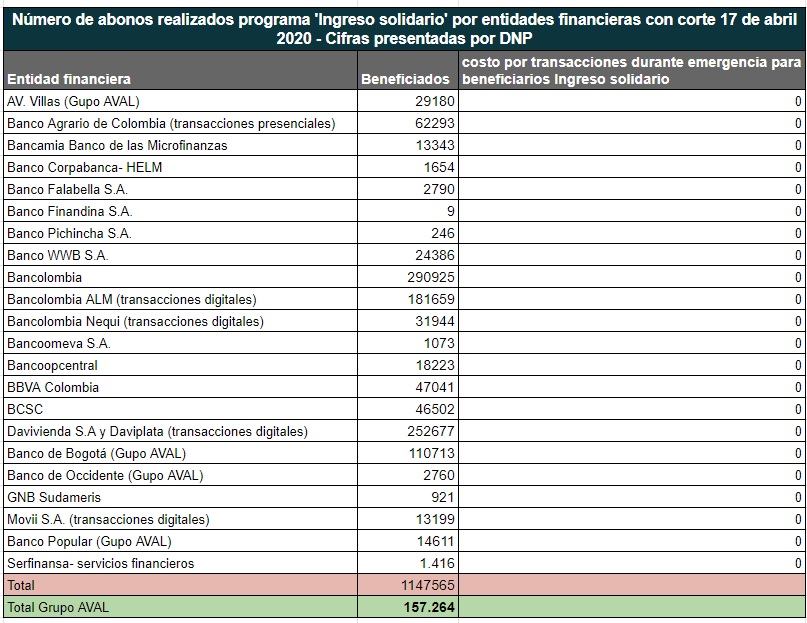807x623 pixels.
Task: Select 'Bancolombia ALM (transacciones digitales)' cell
Action: (180, 299)
